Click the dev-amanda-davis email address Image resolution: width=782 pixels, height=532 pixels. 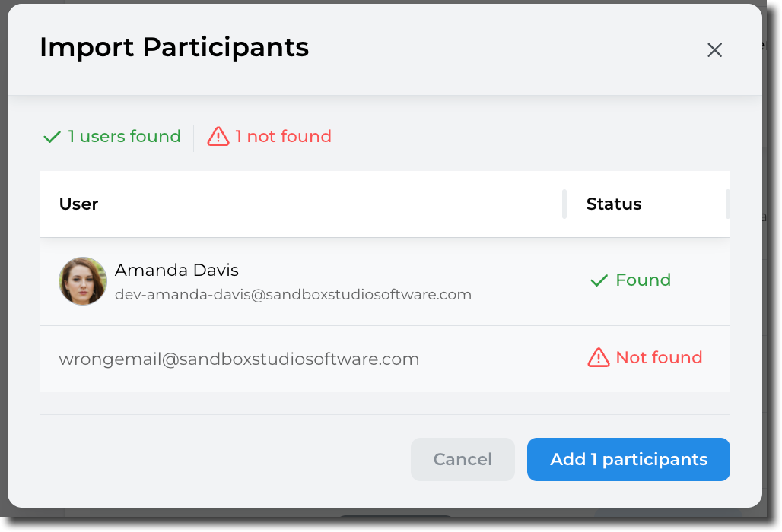293,294
